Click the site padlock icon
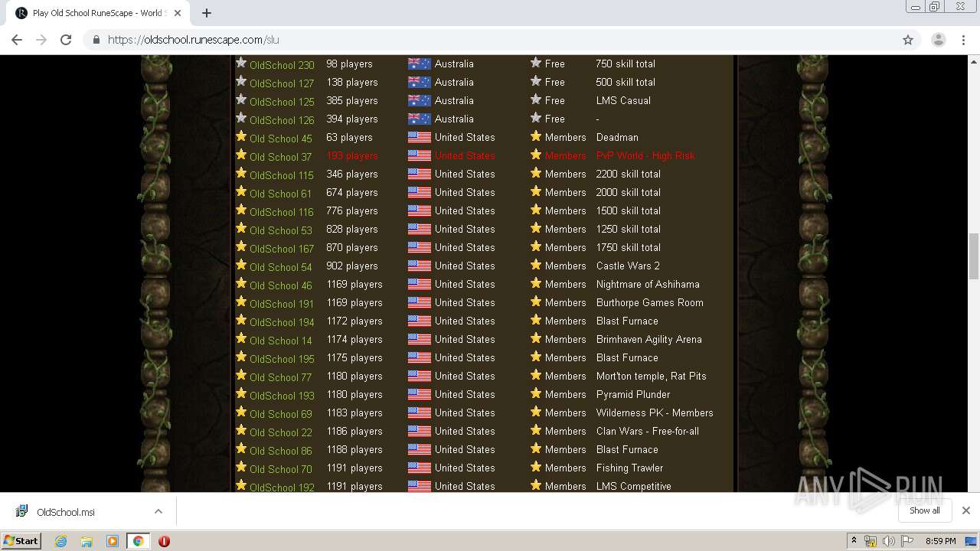This screenshot has height=551, width=980. [96, 40]
